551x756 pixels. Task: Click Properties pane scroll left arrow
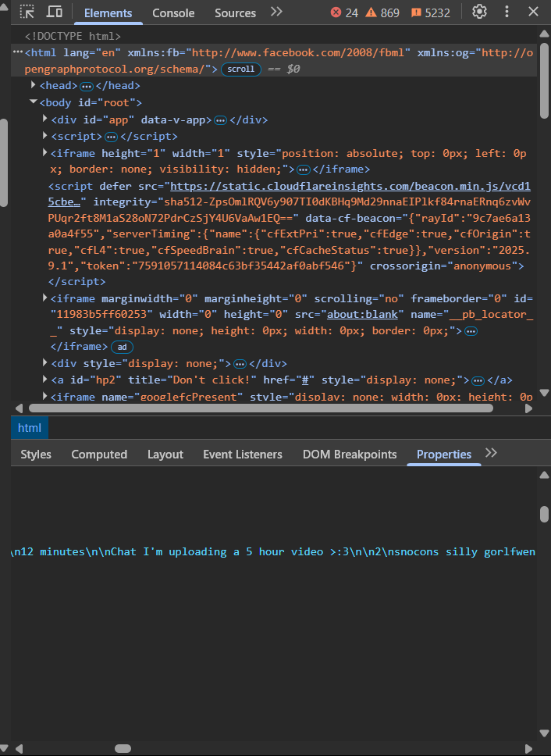pyautogui.click(x=19, y=748)
